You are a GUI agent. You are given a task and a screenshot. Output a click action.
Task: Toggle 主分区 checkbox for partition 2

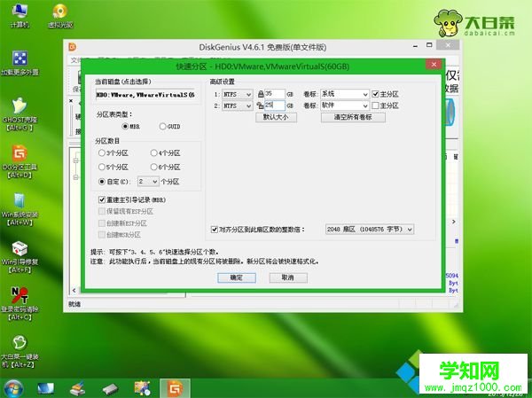[375, 105]
